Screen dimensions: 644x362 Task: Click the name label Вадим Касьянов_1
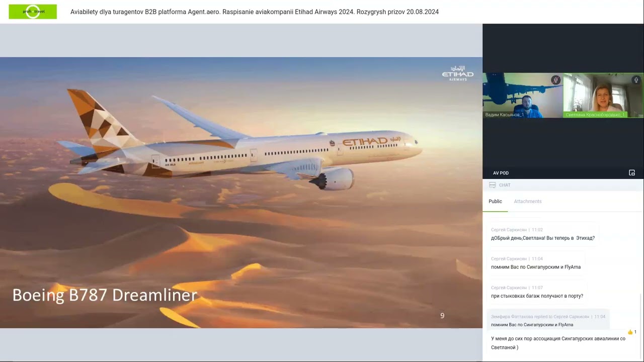coord(505,115)
